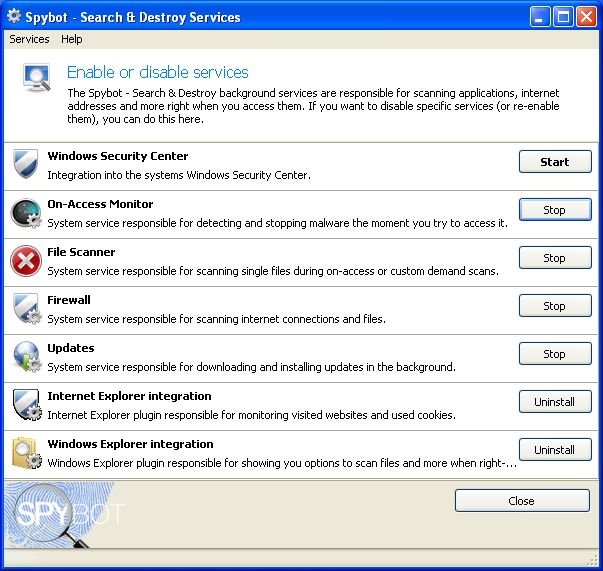This screenshot has height=571, width=603.
Task: Uninstall Internet Explorer integration
Action: (x=555, y=402)
